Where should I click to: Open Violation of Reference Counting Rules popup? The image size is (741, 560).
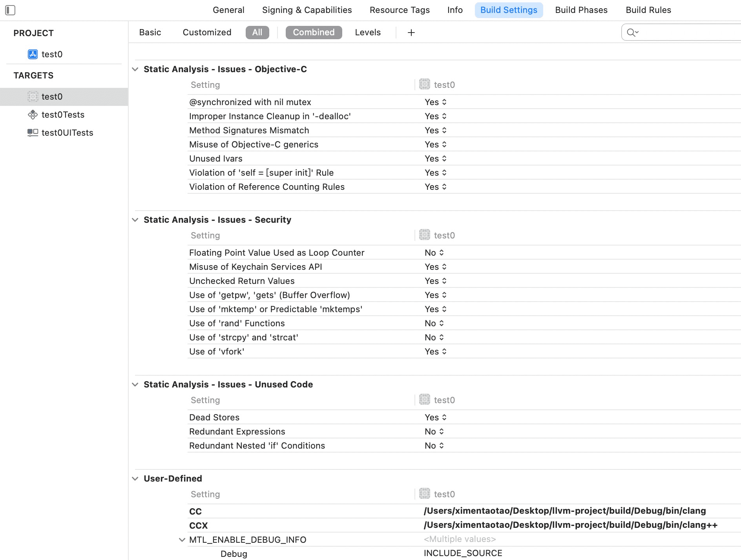436,187
